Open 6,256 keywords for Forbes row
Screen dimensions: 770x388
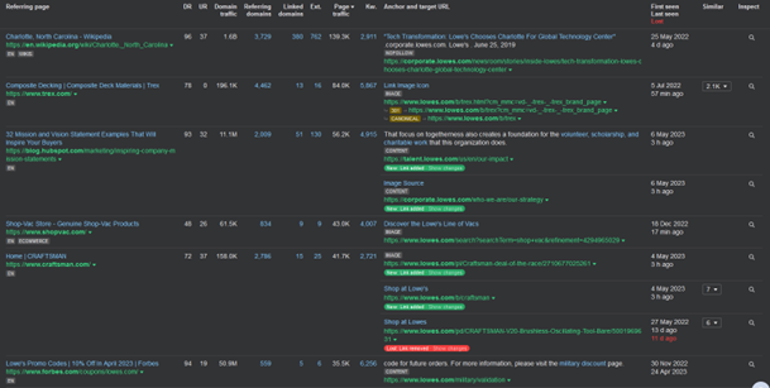coord(368,364)
